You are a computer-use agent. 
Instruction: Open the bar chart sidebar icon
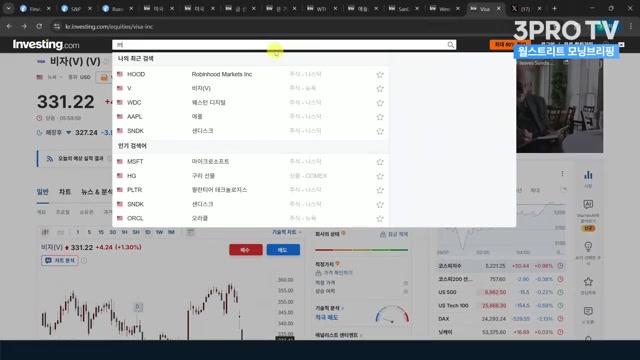point(588,175)
